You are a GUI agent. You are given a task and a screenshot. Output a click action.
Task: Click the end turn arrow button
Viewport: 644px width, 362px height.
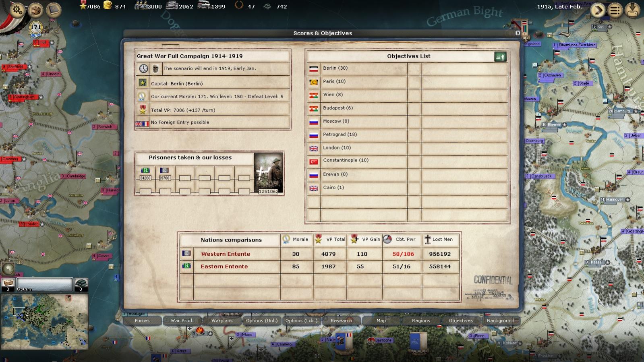pos(598,10)
